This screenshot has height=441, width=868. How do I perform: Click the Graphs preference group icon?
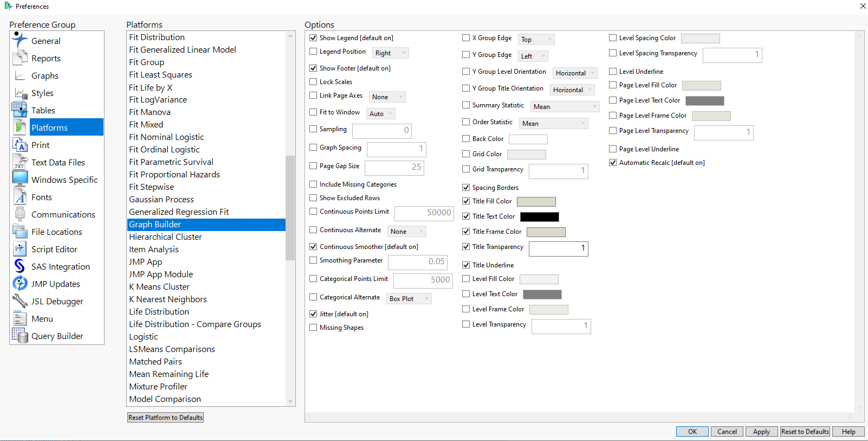click(x=20, y=75)
